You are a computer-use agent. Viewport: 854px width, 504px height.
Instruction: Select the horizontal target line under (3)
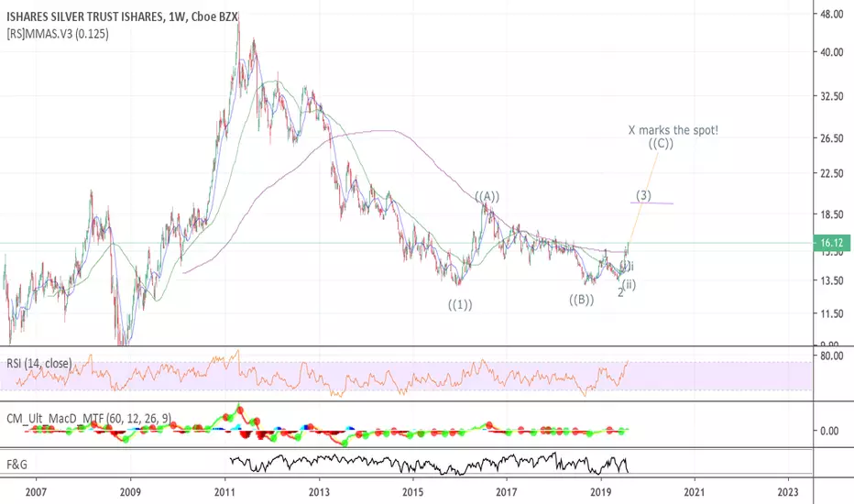click(651, 203)
